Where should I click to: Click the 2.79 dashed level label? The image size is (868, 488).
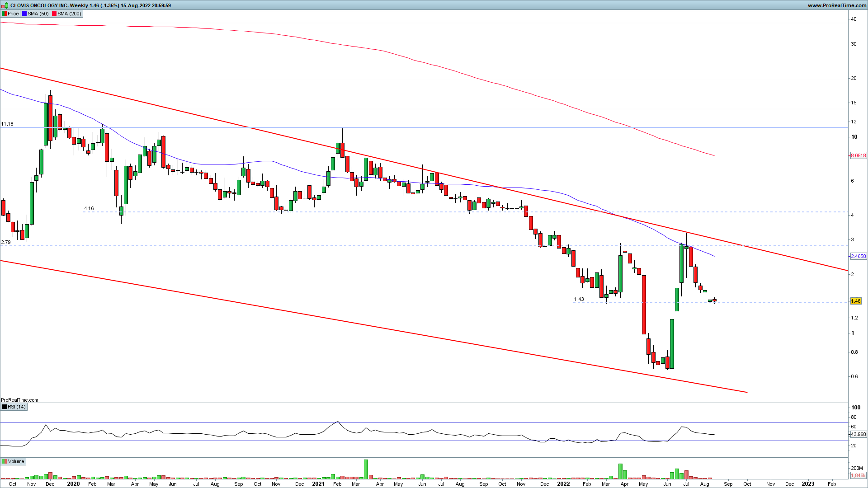(x=6, y=242)
